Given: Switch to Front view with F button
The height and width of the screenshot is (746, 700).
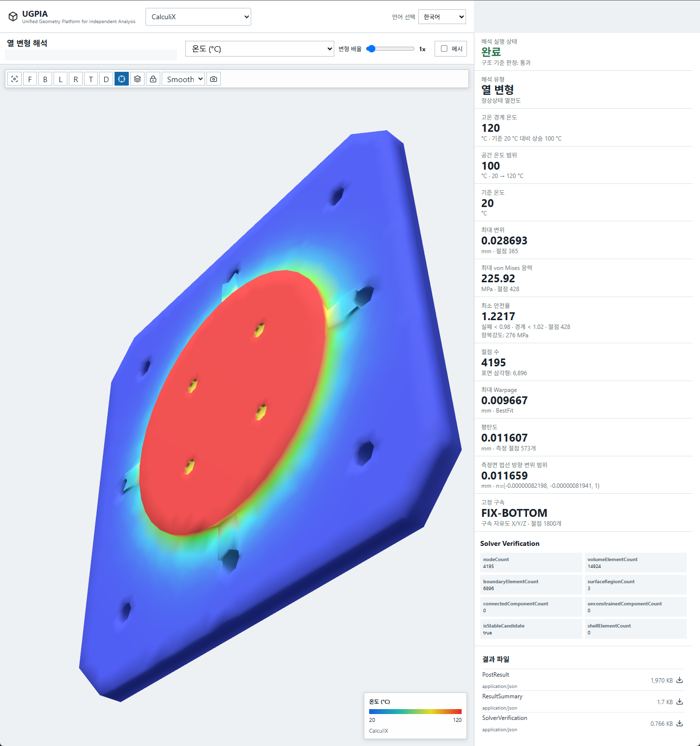Looking at the screenshot, I should [x=30, y=79].
